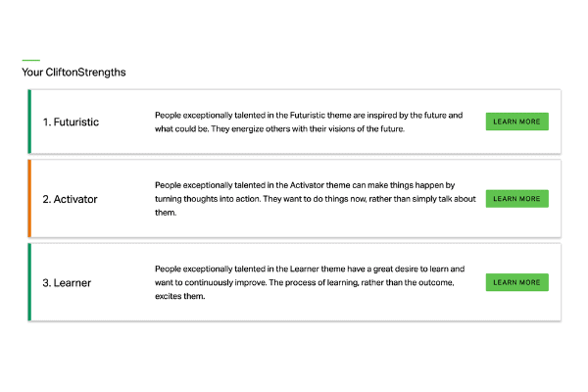Click the word 'Futuristic' inside the first description
The image size is (588, 392).
[x=307, y=116]
